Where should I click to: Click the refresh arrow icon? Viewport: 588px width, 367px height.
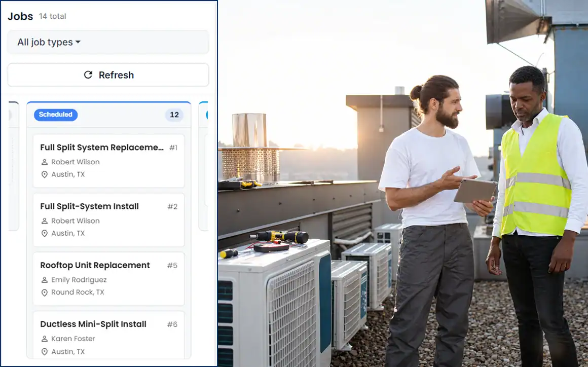pos(88,75)
